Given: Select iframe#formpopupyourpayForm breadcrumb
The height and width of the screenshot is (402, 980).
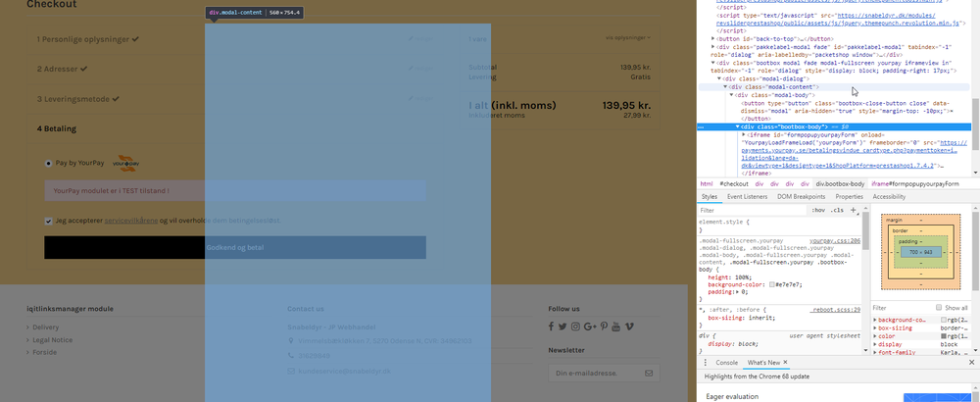Looking at the screenshot, I should (915, 183).
